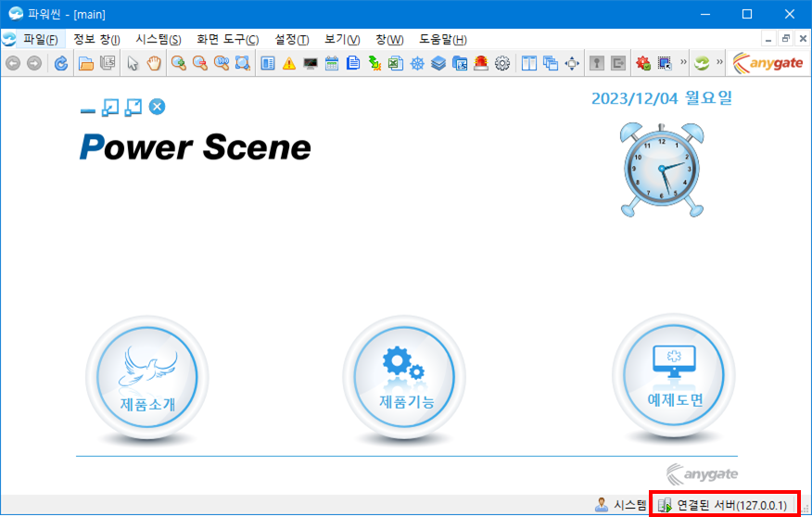This screenshot has width=812, height=517.
Task: Select the hand pan tool
Action: [154, 63]
